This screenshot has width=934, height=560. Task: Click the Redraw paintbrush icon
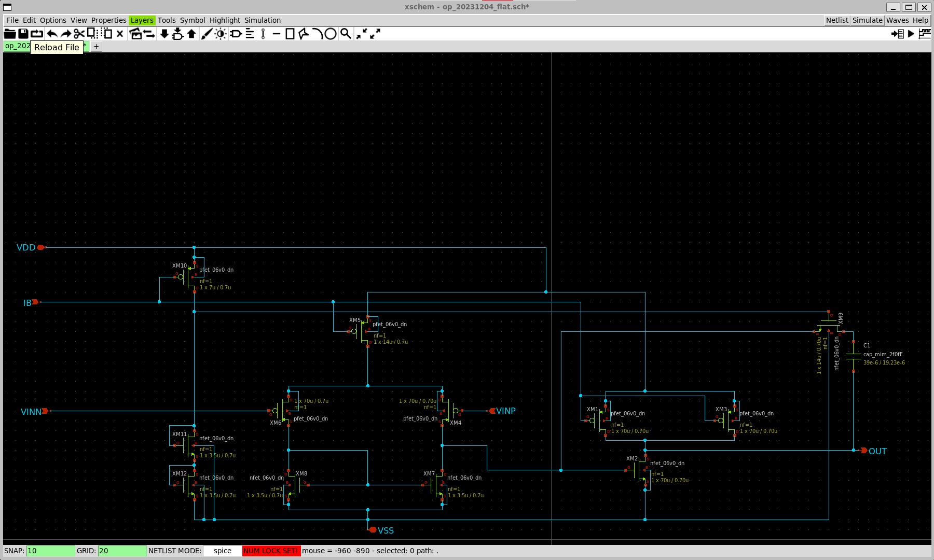[x=207, y=34]
